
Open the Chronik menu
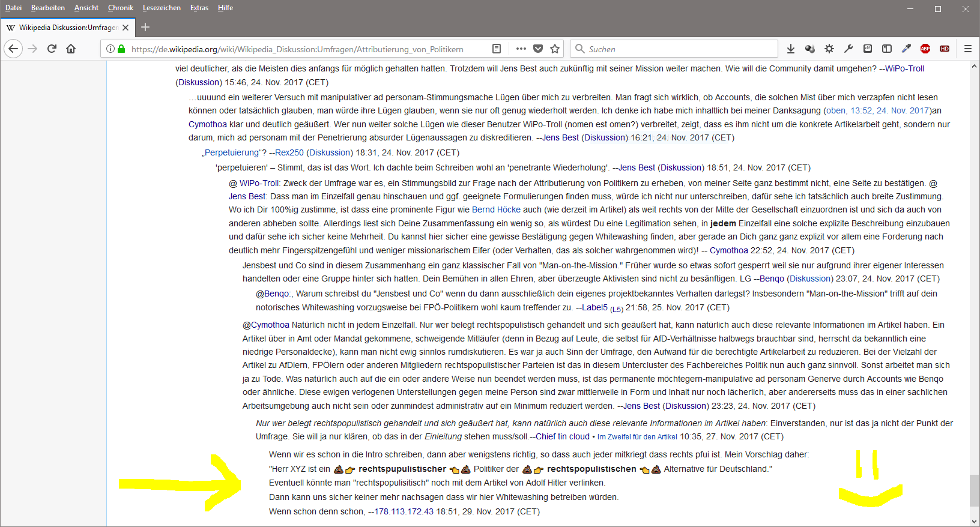coord(120,8)
